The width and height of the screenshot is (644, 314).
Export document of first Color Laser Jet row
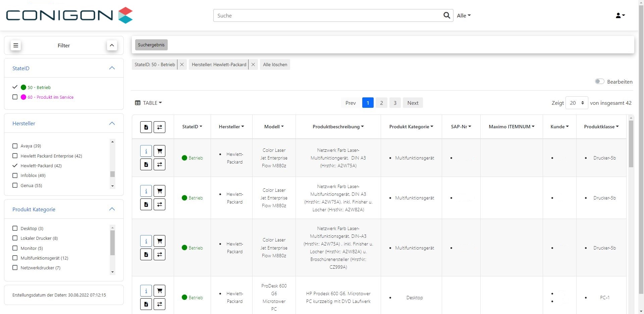[x=146, y=165]
